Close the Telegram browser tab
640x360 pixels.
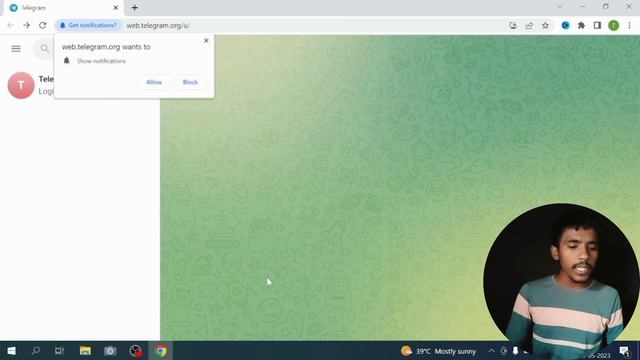(x=116, y=7)
